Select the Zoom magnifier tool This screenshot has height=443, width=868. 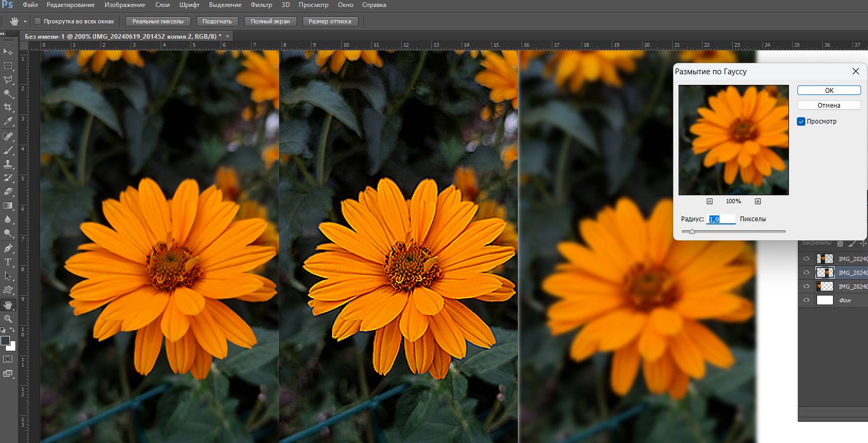[x=8, y=318]
